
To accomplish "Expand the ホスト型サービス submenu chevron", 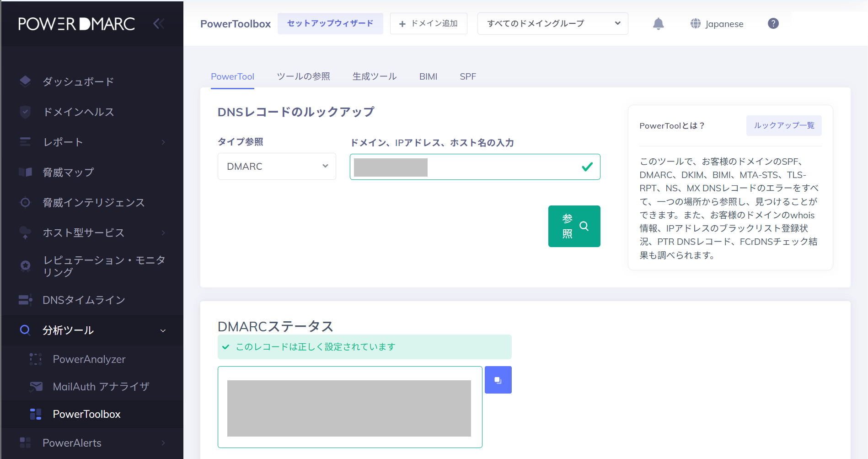I will click(x=163, y=233).
